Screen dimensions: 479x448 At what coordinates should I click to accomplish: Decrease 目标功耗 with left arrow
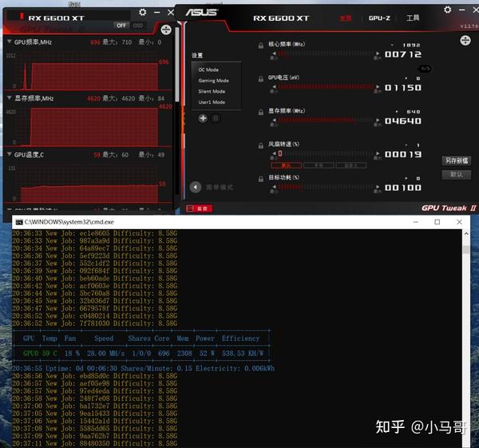(274, 187)
